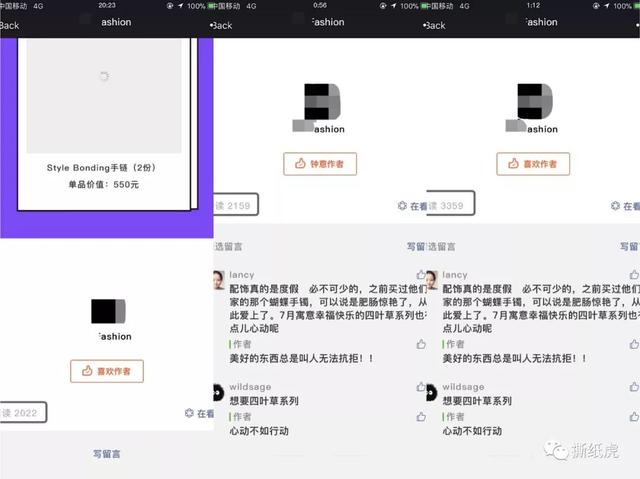
Task: Tap 喜欢作者 button in the 1:12 screenshot
Action: pos(533,164)
